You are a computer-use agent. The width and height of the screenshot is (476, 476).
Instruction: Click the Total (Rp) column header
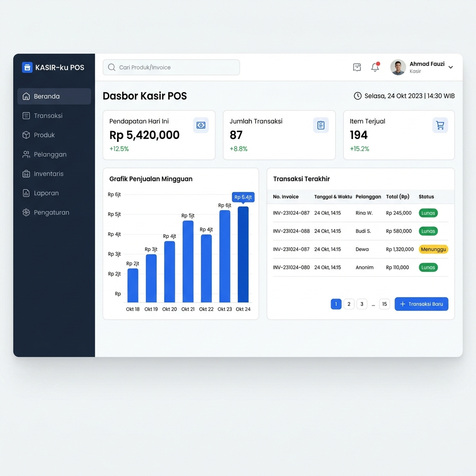tap(398, 197)
